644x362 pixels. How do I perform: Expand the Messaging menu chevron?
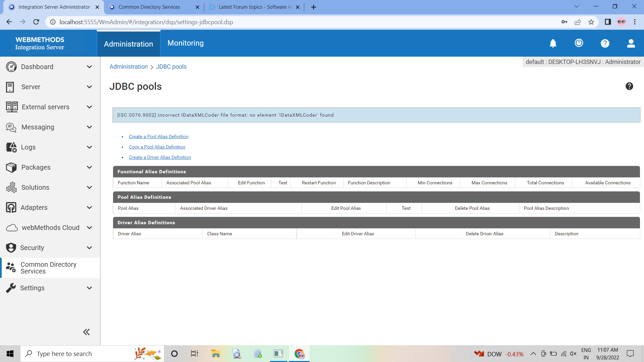tap(89, 127)
